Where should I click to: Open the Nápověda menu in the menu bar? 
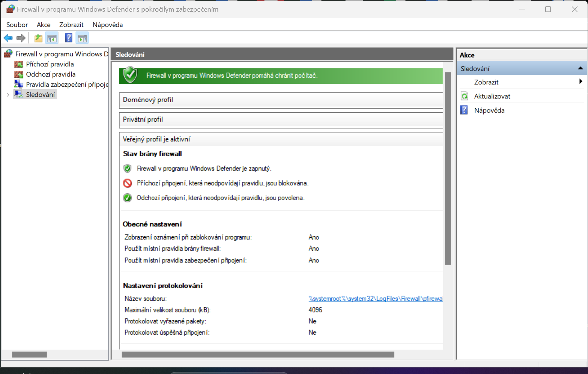coord(108,25)
